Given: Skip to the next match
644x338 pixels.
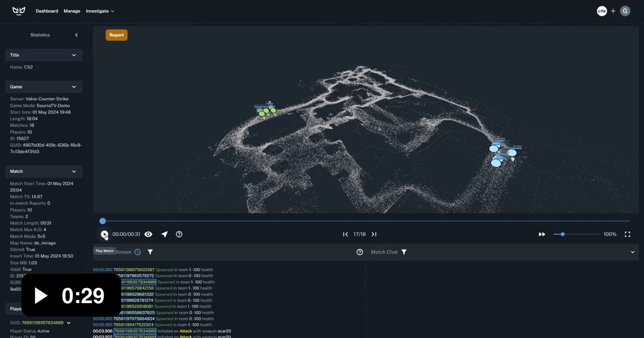Looking at the screenshot, I should coord(374,234).
